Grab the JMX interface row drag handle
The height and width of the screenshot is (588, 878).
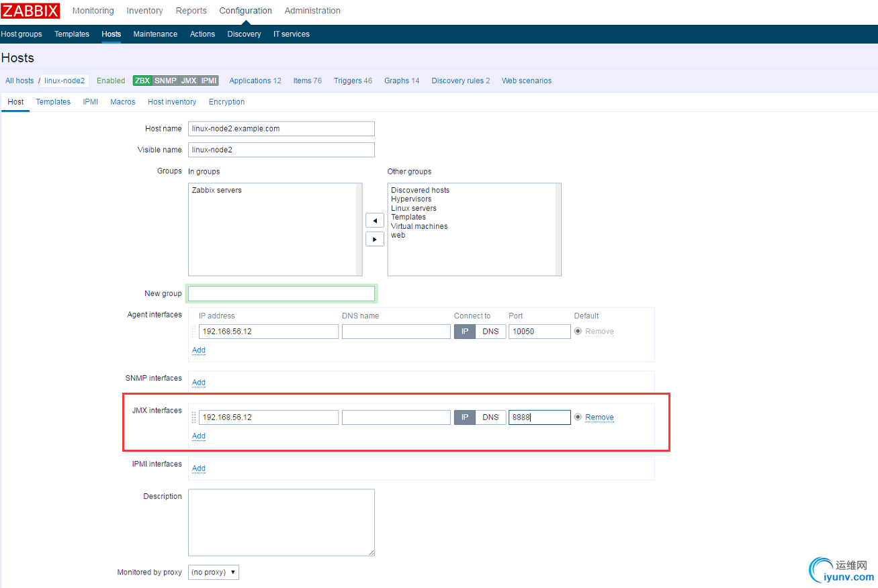(x=194, y=418)
